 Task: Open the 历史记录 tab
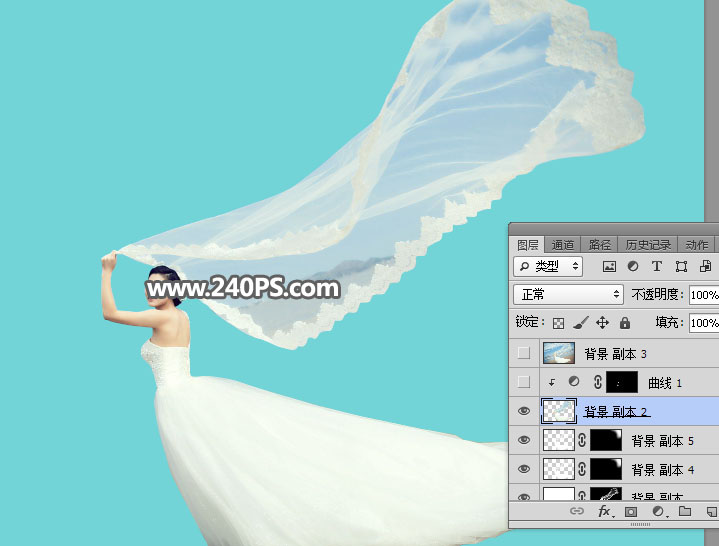[648, 245]
